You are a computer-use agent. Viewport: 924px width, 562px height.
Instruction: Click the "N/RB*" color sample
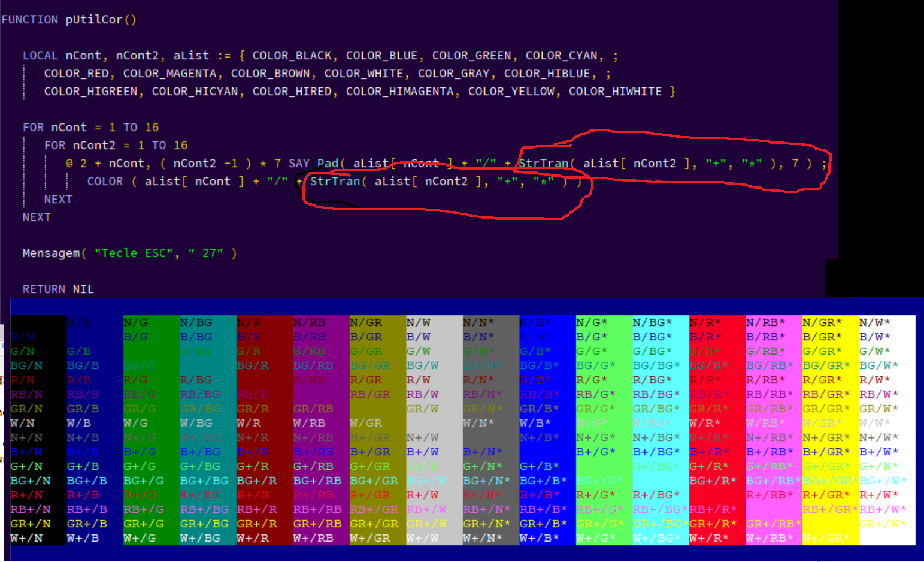766,322
